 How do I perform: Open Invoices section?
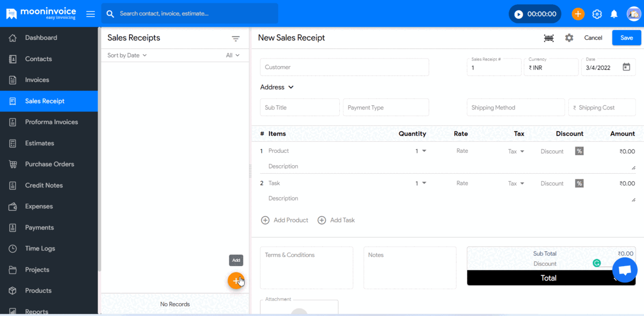[49, 80]
